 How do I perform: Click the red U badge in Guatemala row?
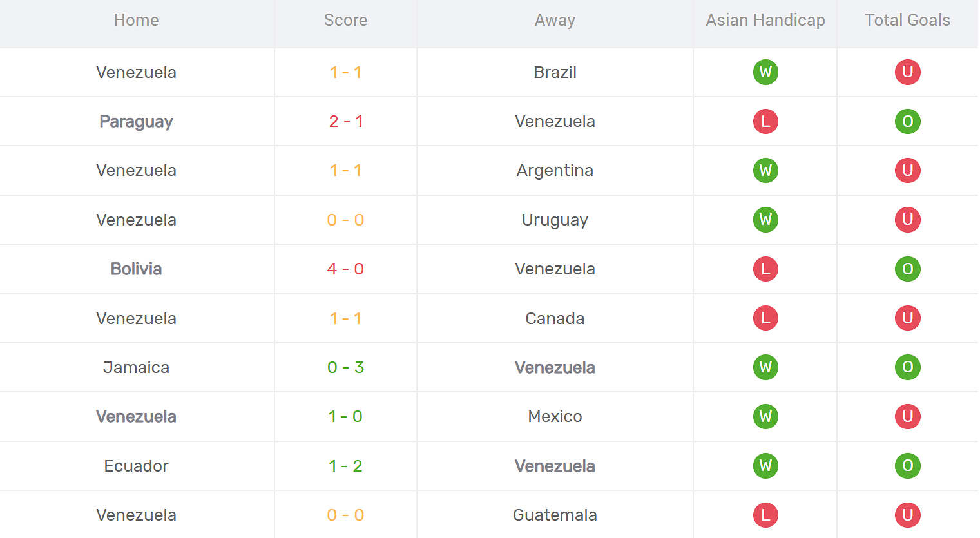tap(907, 515)
